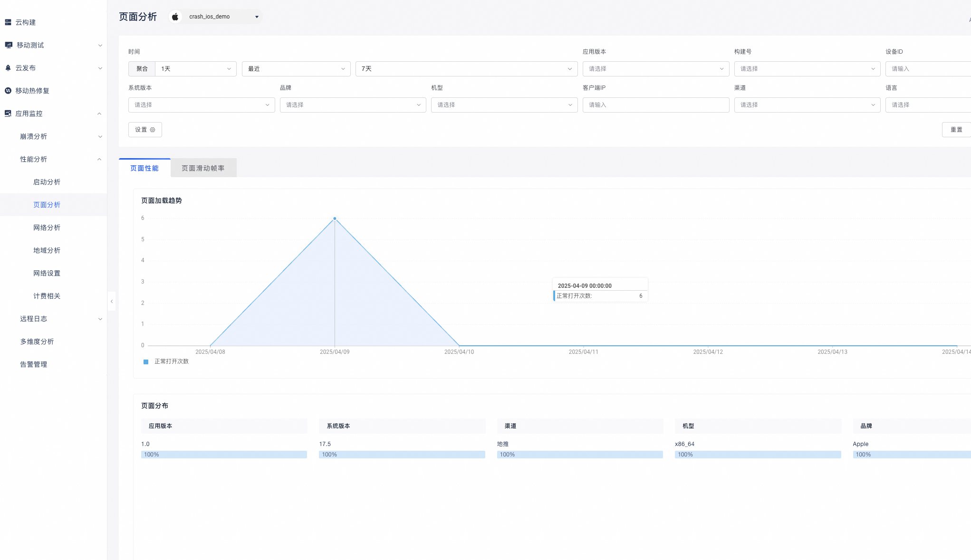This screenshot has height=560, width=971.
Task: Open the 渠道 filter dropdown
Action: pyautogui.click(x=807, y=105)
